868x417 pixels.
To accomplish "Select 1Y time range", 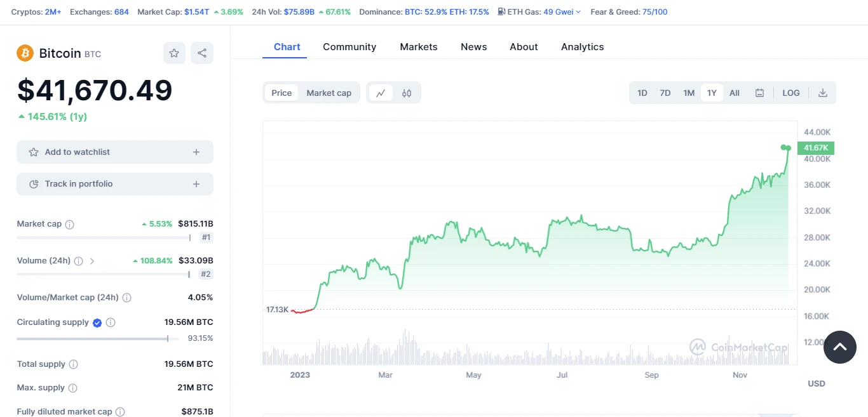I will 712,93.
